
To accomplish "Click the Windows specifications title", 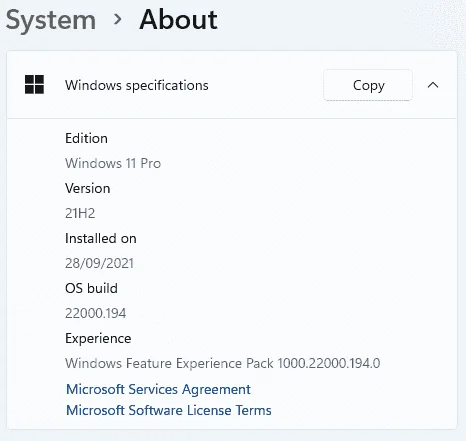I will (137, 85).
